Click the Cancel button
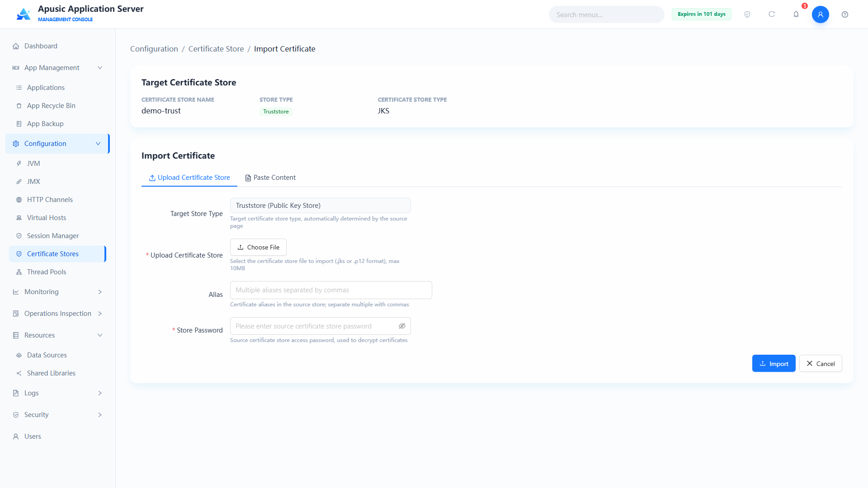Viewport: 868px width, 488px height. click(821, 364)
